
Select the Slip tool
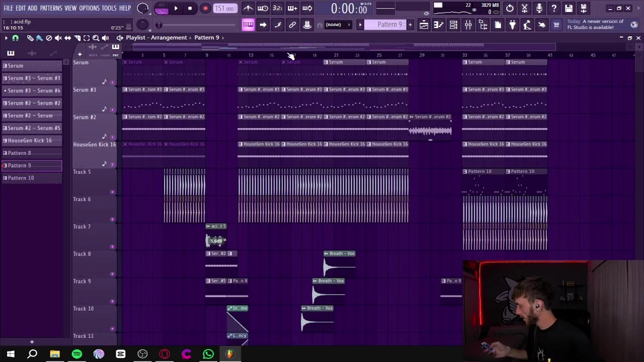click(x=67, y=38)
